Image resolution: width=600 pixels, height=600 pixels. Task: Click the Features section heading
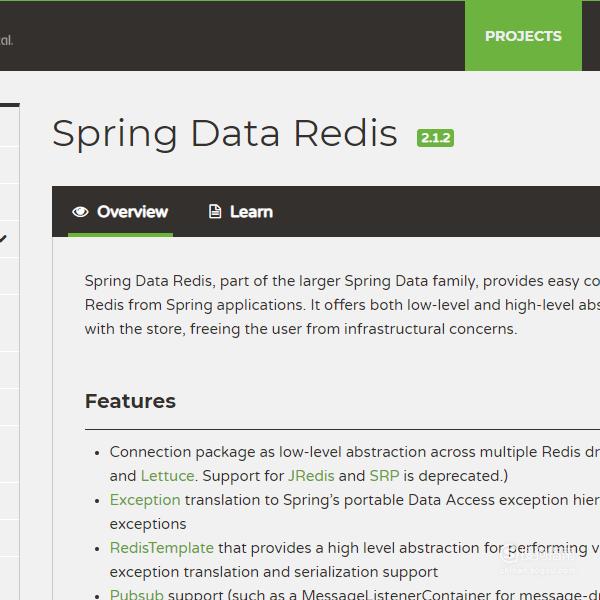(x=130, y=401)
